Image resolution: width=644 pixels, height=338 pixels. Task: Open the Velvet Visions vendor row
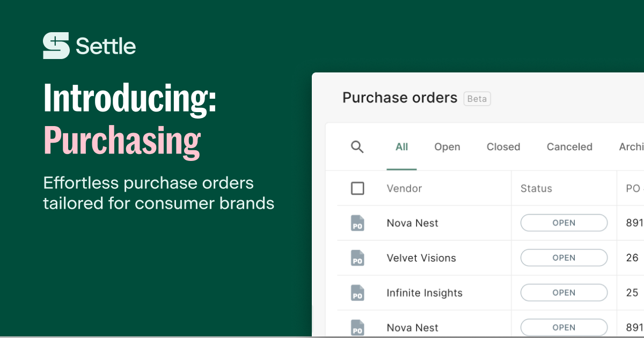421,258
